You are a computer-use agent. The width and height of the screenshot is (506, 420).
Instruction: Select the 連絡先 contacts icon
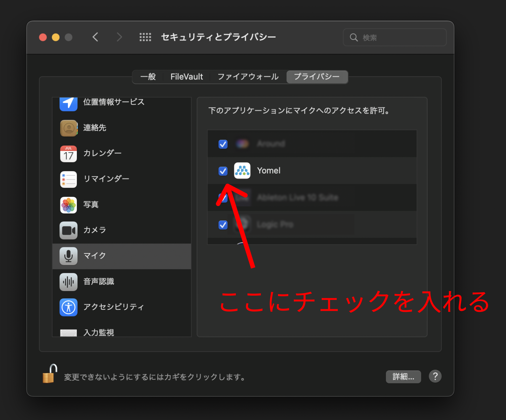coord(68,128)
